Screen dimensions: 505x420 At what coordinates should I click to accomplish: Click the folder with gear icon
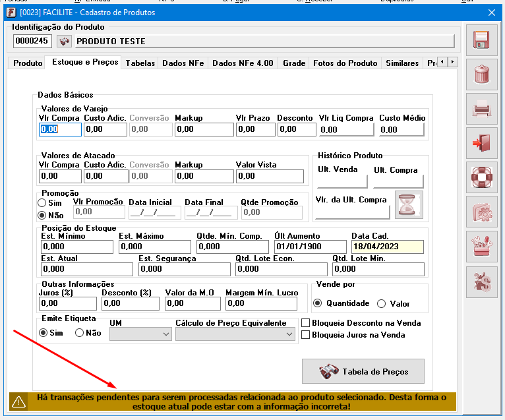(x=481, y=212)
